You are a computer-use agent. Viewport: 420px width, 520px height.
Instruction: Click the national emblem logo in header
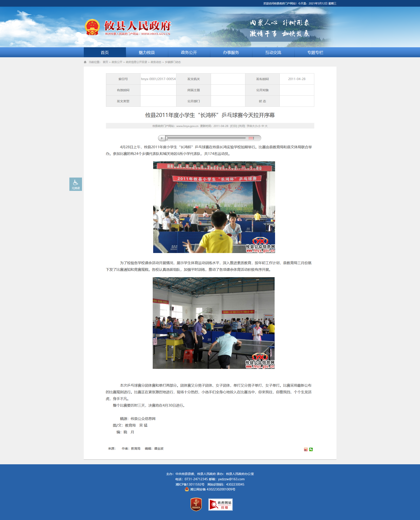pyautogui.click(x=92, y=27)
